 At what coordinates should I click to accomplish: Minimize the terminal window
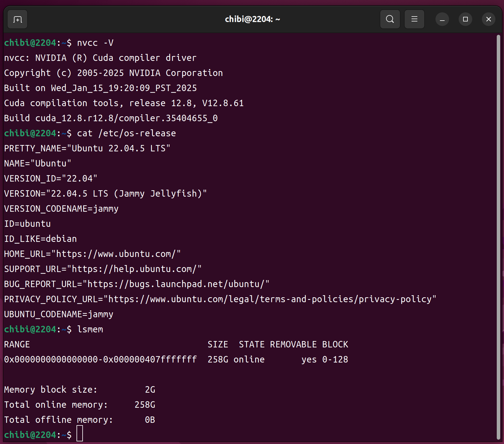coord(442,19)
